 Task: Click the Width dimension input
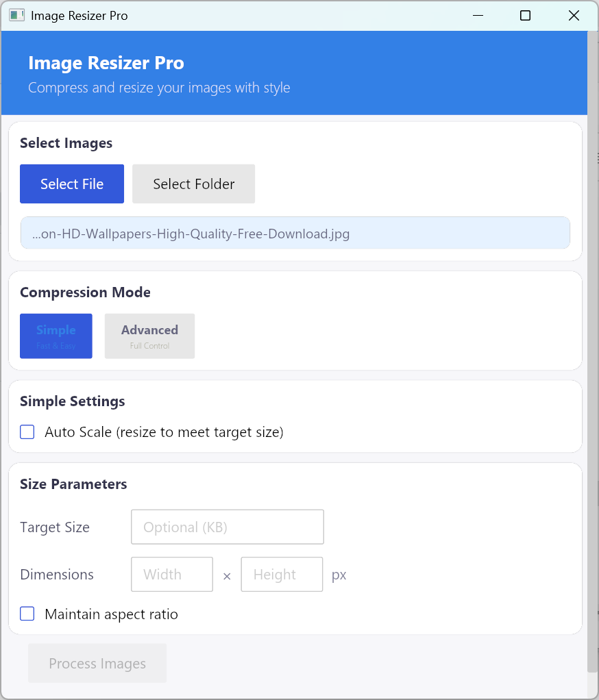tap(171, 574)
